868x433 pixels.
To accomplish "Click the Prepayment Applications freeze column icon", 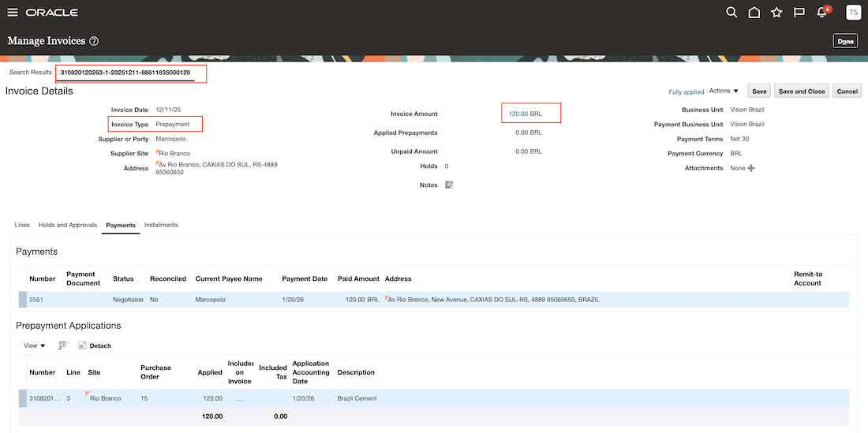I will coord(62,345).
